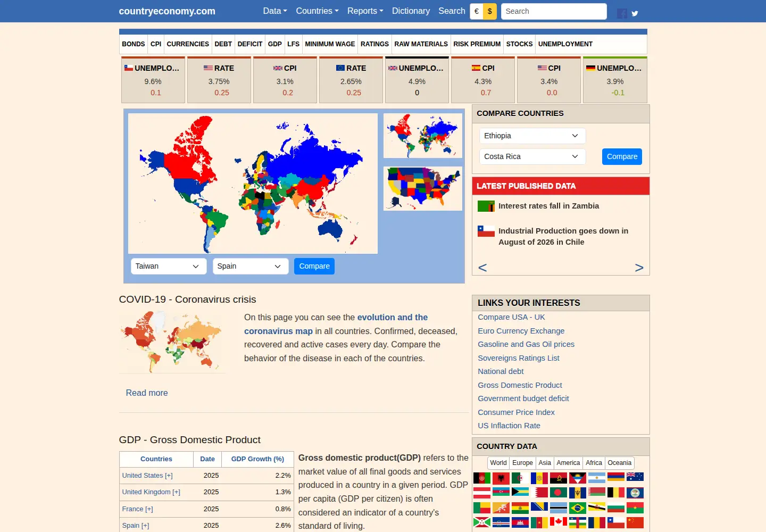The height and width of the screenshot is (532, 766).
Task: Open the Dictionary menu item
Action: tap(411, 11)
